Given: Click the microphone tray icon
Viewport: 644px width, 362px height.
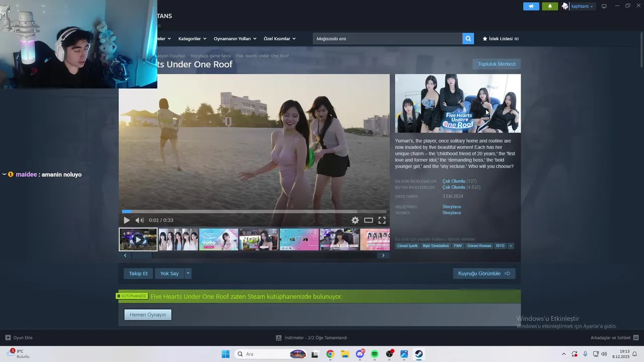Looking at the screenshot, I should (x=585, y=354).
